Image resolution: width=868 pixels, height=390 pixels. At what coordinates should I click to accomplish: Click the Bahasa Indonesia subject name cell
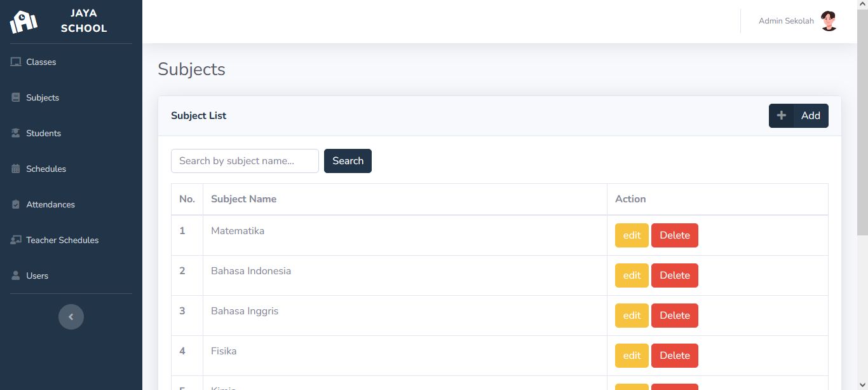pyautogui.click(x=405, y=275)
